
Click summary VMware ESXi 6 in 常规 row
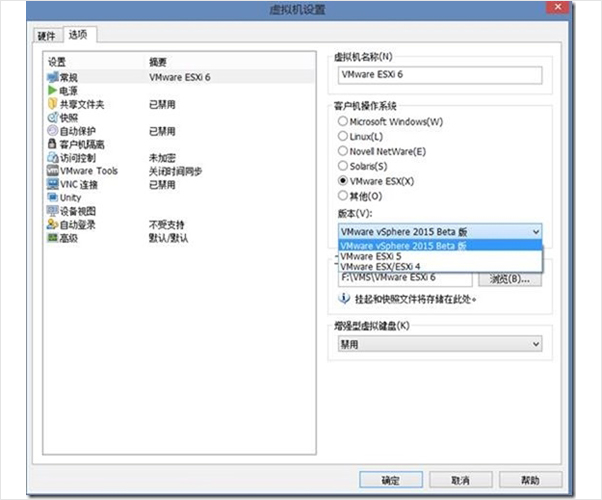(180, 77)
